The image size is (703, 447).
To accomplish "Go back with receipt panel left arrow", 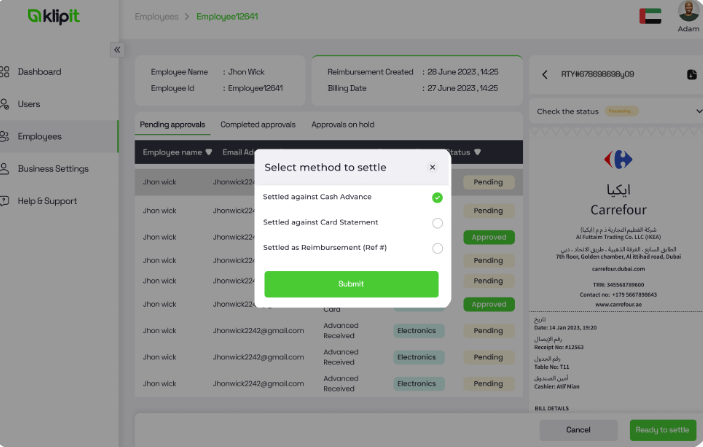I will tap(545, 74).
